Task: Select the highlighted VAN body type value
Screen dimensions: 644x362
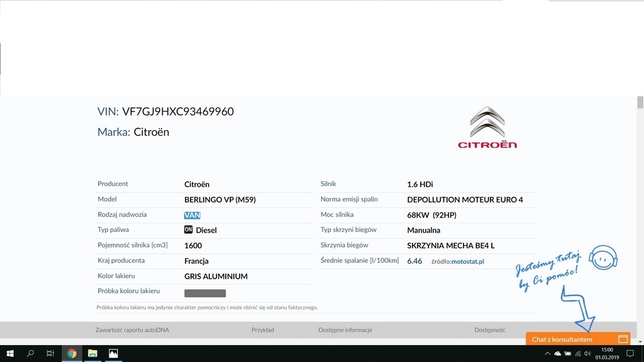Action: [x=192, y=215]
